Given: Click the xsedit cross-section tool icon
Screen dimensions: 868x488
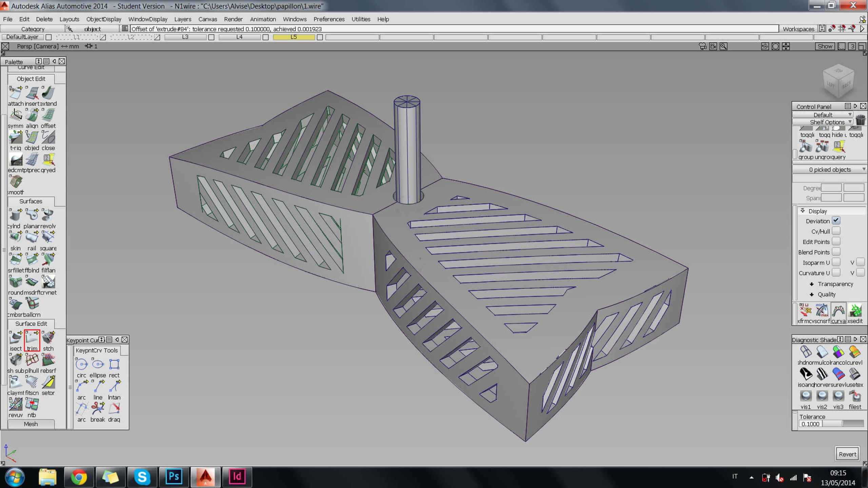Looking at the screenshot, I should 855,310.
